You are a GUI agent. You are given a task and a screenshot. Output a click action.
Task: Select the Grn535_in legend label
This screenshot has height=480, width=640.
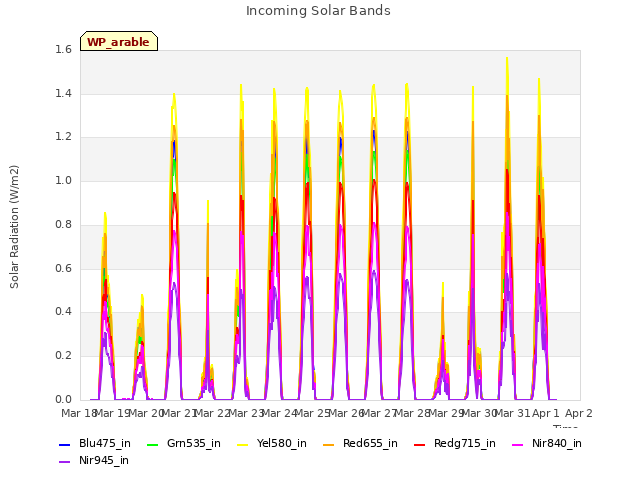pos(194,444)
